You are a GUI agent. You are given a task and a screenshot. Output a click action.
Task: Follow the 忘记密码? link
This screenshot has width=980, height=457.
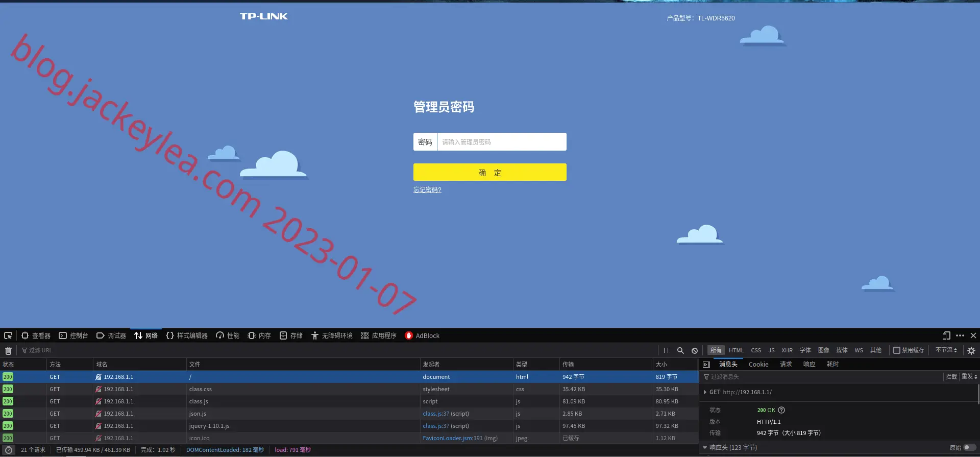pos(427,190)
